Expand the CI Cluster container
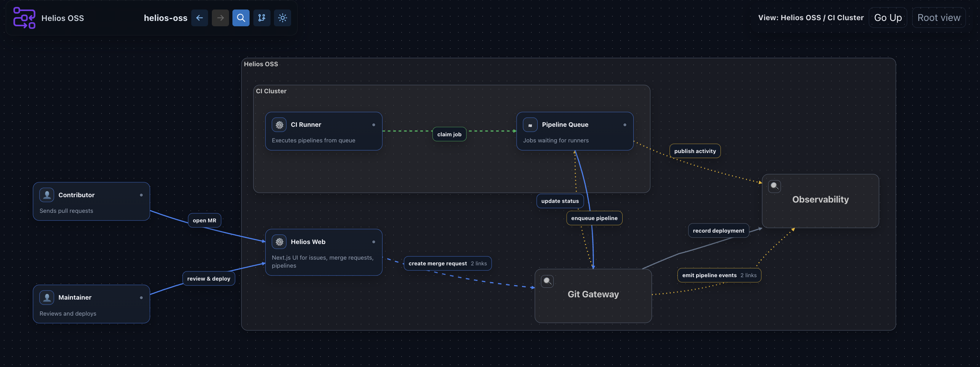980x367 pixels. (x=271, y=91)
